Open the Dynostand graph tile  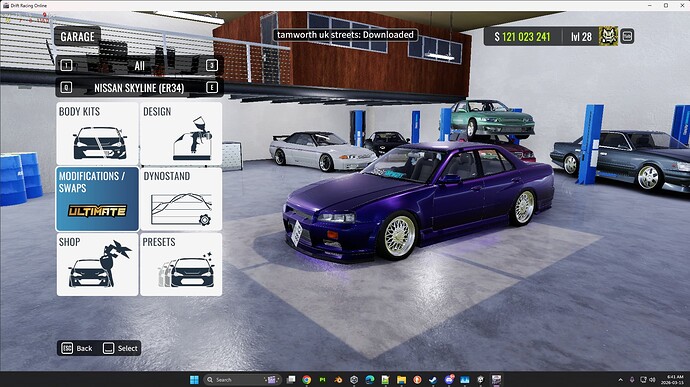(x=181, y=199)
